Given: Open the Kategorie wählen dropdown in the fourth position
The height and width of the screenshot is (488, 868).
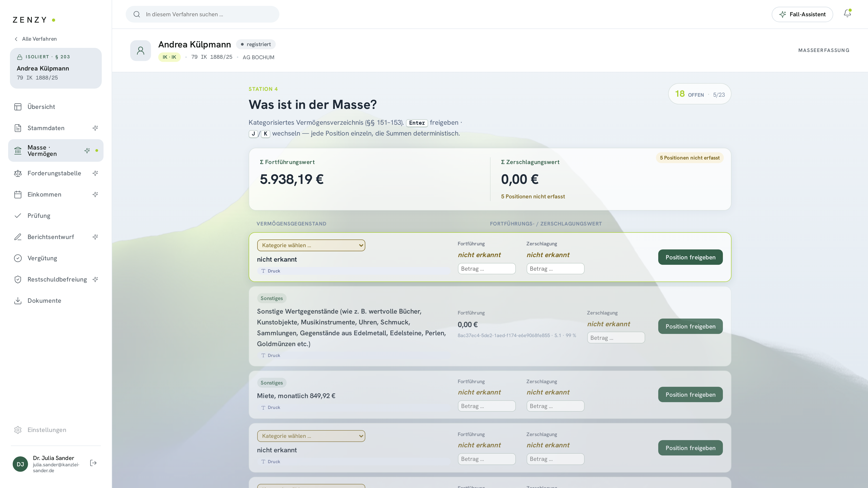Looking at the screenshot, I should pyautogui.click(x=311, y=436).
